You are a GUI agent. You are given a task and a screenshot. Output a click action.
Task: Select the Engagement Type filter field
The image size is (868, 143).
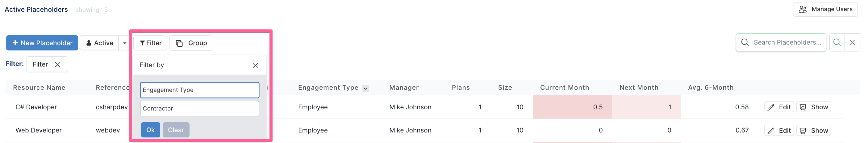[x=199, y=90]
